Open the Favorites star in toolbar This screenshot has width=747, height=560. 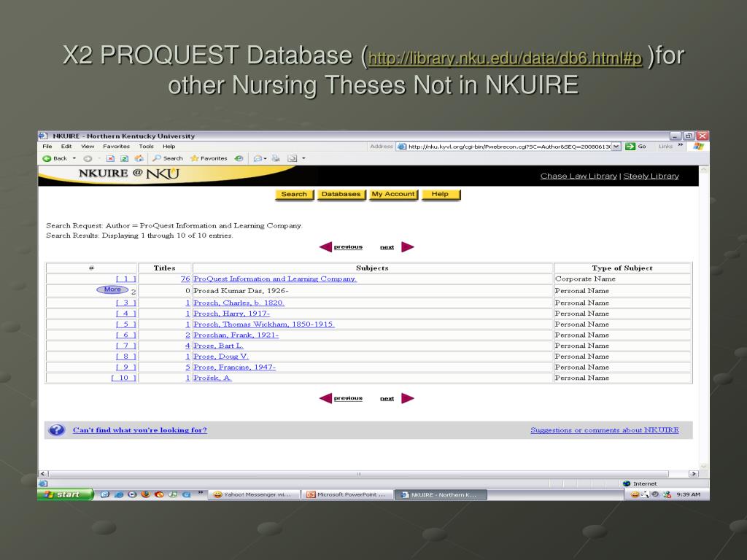(194, 158)
